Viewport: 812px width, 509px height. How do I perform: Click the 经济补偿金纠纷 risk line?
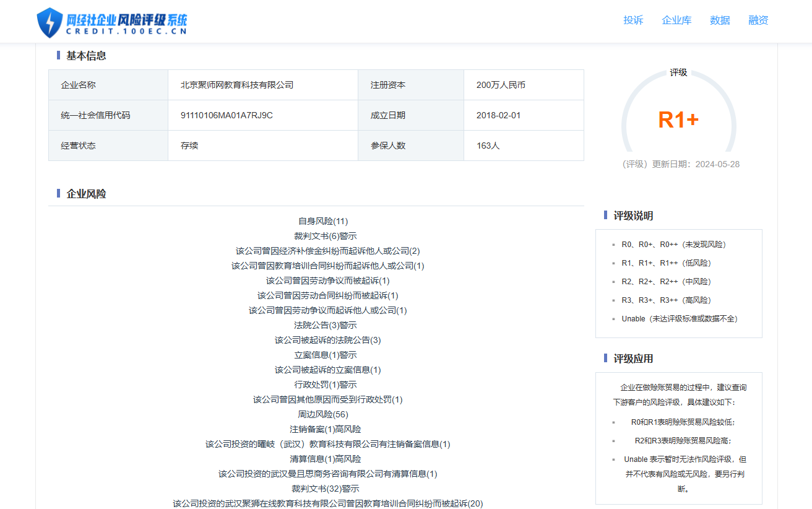point(327,251)
